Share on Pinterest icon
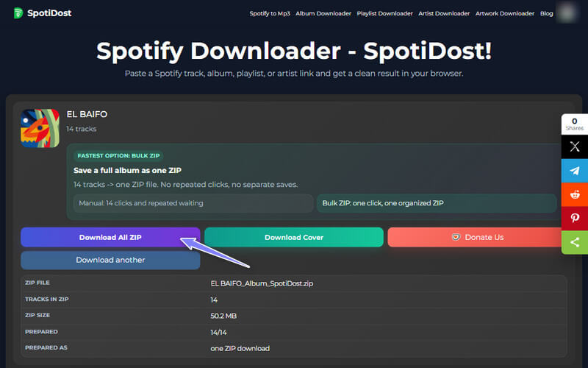 (x=575, y=219)
